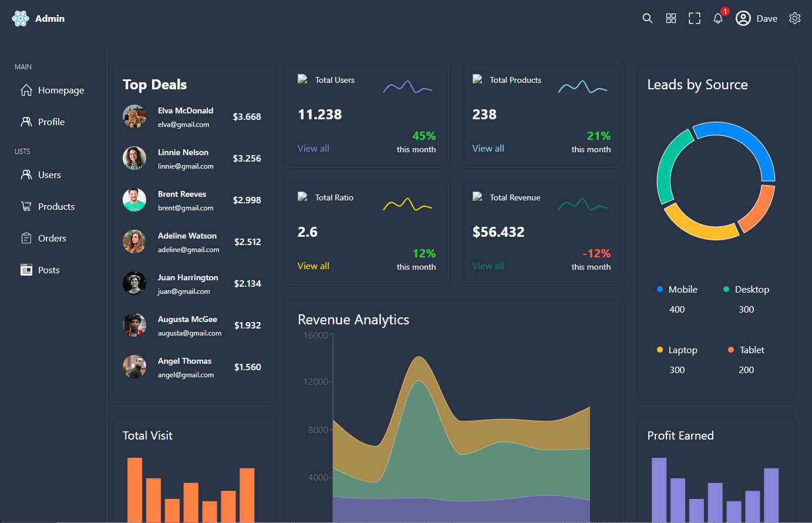Click the Profile person icon

(x=26, y=122)
